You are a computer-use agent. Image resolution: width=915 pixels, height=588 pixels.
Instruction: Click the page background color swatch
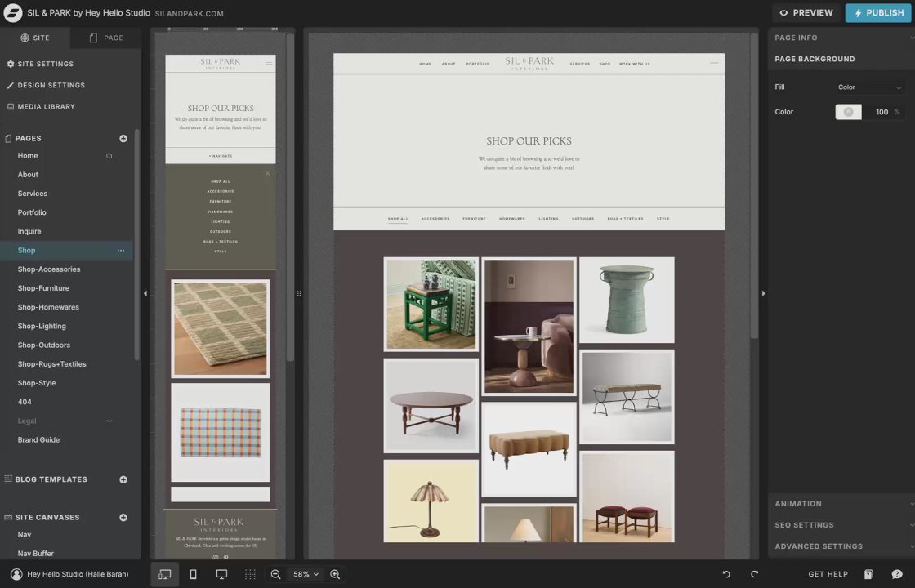pos(849,112)
